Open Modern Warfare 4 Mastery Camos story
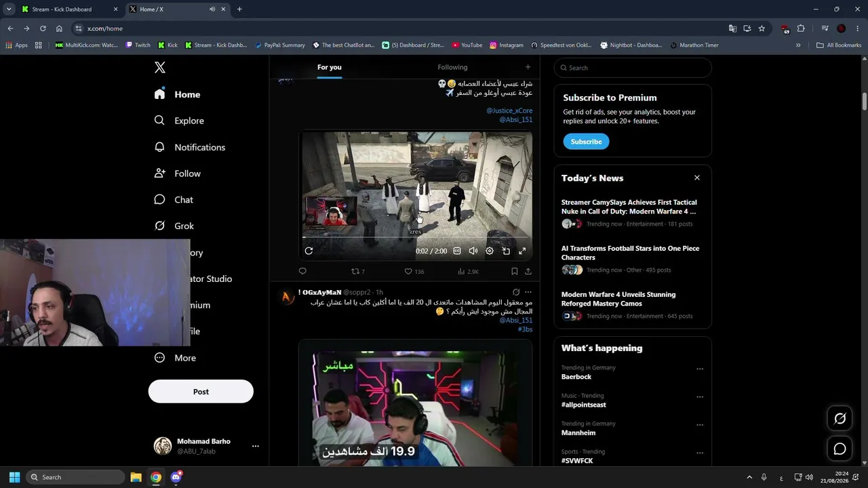868x488 pixels. click(632, 305)
